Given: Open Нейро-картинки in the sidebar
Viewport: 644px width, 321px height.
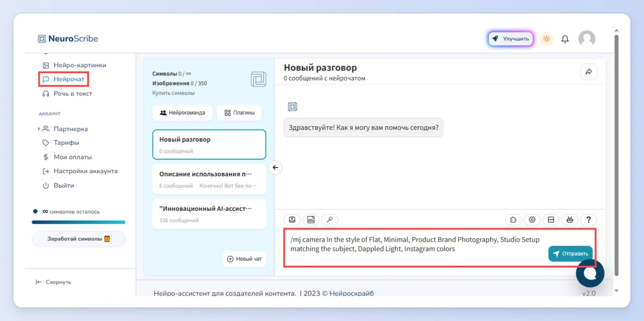Looking at the screenshot, I should click(x=74, y=65).
